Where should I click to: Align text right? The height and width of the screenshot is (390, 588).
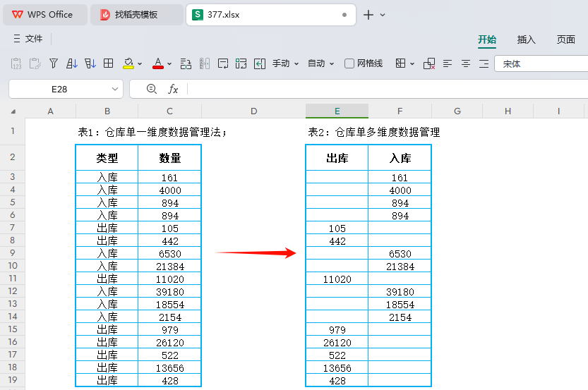point(484,63)
